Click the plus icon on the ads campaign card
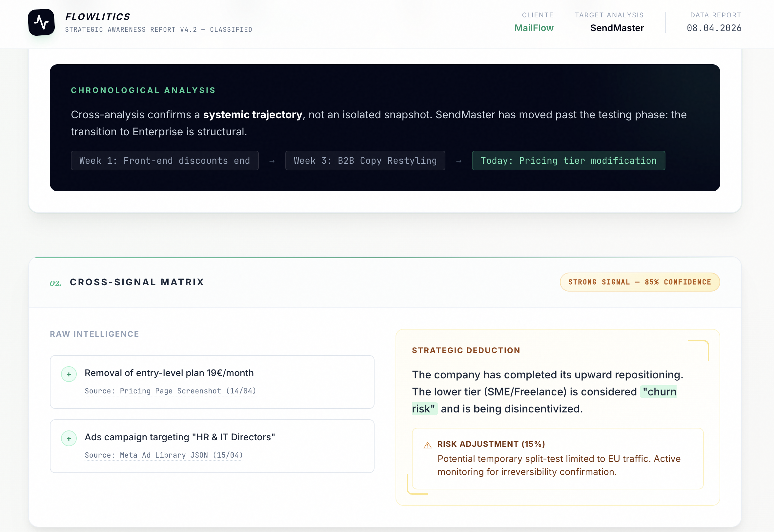774x532 pixels. click(x=69, y=438)
